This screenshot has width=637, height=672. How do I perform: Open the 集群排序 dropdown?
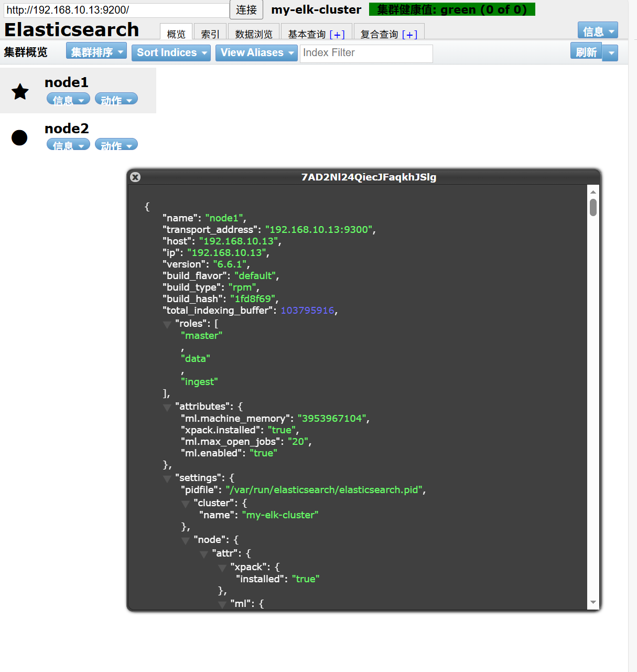96,52
